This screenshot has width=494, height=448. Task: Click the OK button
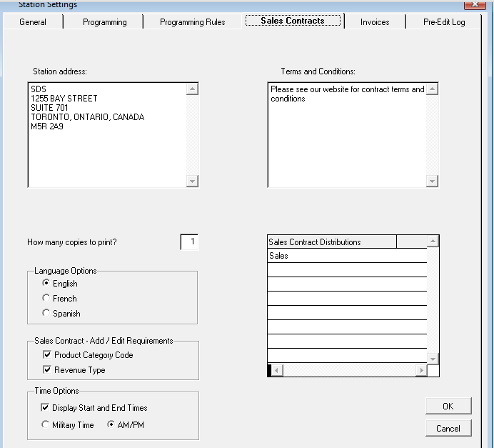pos(448,406)
